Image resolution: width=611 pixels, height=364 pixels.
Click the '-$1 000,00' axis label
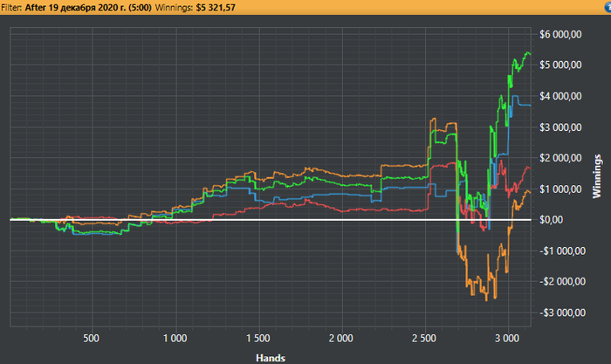pyautogui.click(x=562, y=251)
